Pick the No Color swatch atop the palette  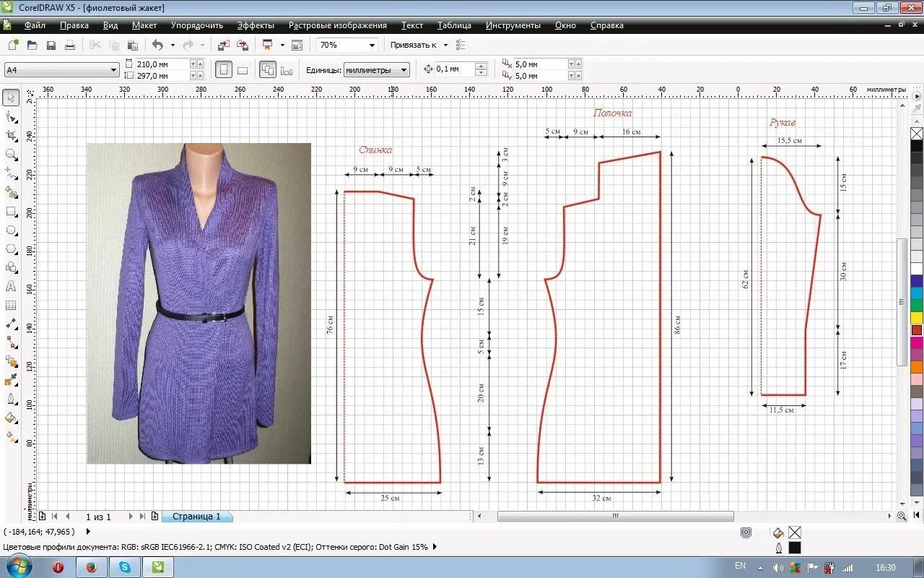click(917, 134)
